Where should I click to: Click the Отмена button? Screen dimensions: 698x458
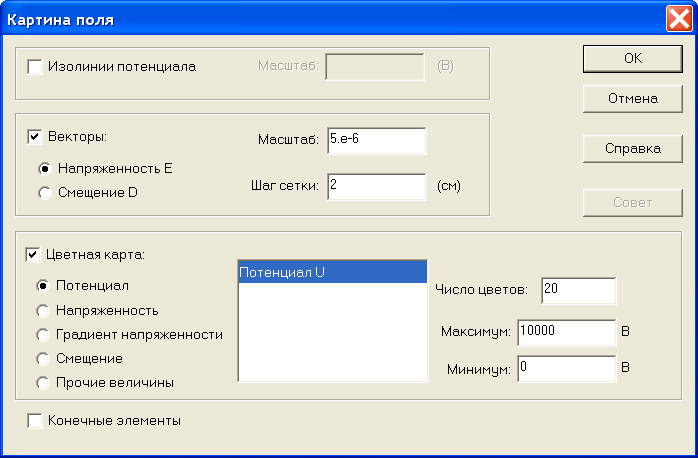pos(633,99)
